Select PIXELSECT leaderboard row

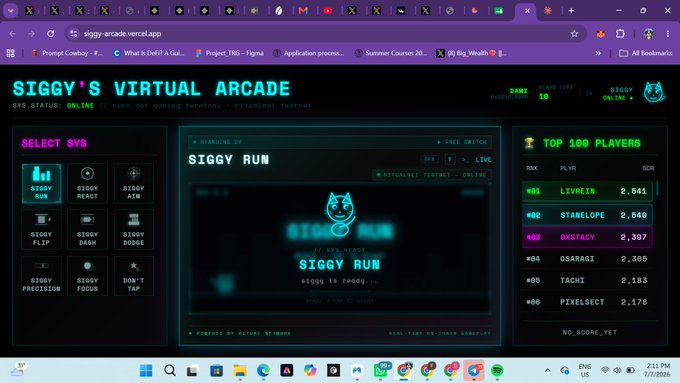[587, 302]
